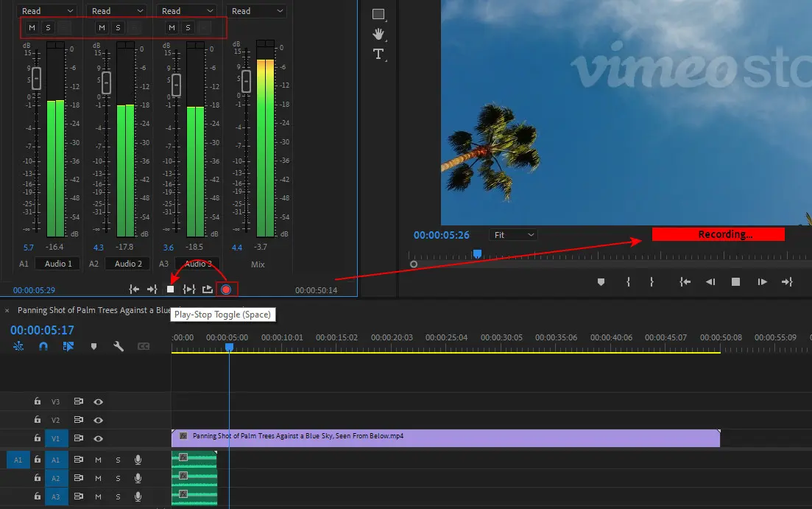Mute Audio 1 in the audio mixer
The width and height of the screenshot is (812, 509).
pos(32,27)
